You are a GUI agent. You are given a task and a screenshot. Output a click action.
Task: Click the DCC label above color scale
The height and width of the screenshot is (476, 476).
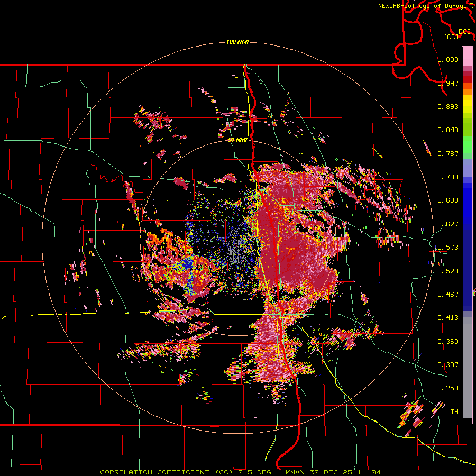pyautogui.click(x=465, y=32)
